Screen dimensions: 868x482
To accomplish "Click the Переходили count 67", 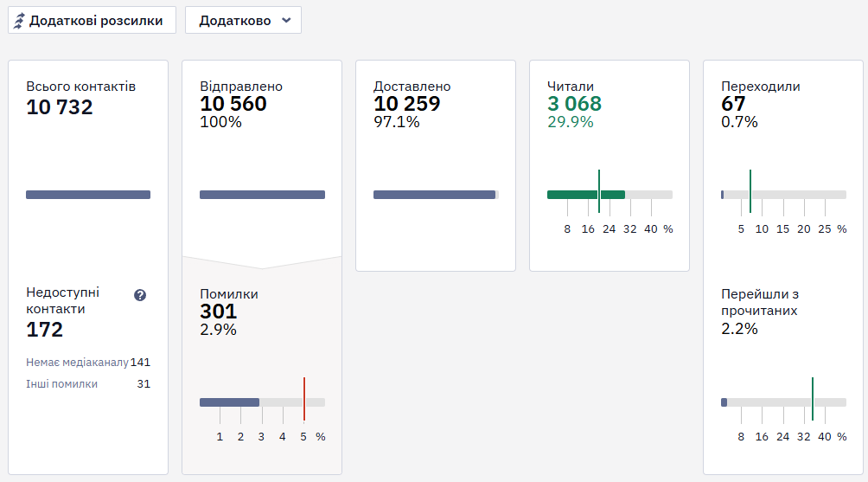I will tap(733, 104).
